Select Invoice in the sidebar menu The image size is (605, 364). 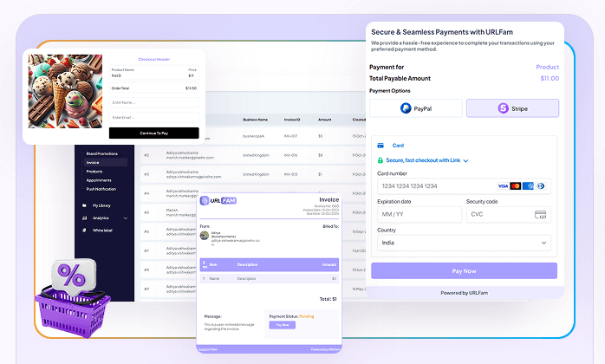(93, 162)
